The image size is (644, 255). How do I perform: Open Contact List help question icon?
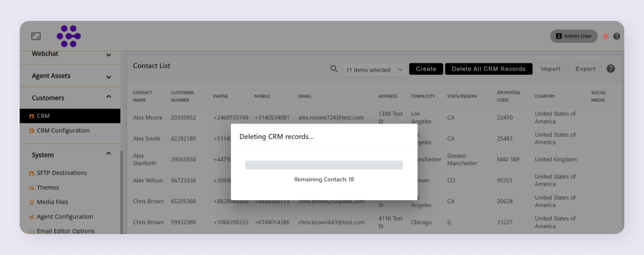[x=611, y=69]
